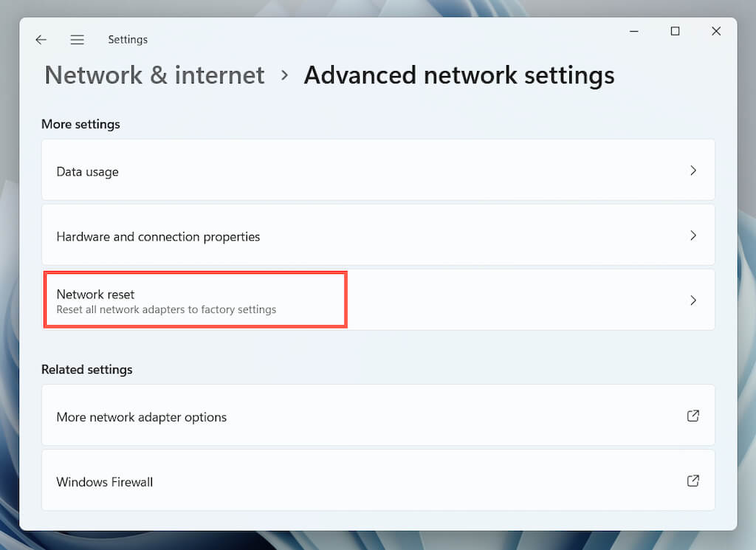756x550 pixels.
Task: Click external link icon for More network adapter options
Action: pos(693,416)
